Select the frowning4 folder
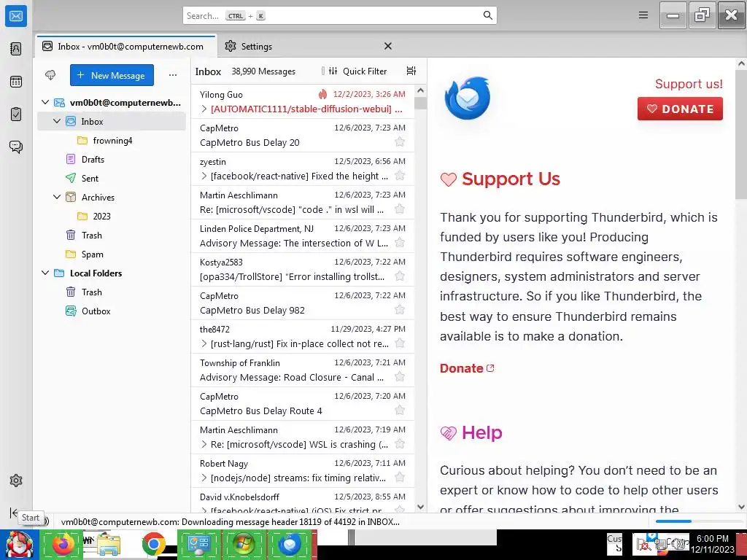Screen dimensions: 747x560 point(112,141)
